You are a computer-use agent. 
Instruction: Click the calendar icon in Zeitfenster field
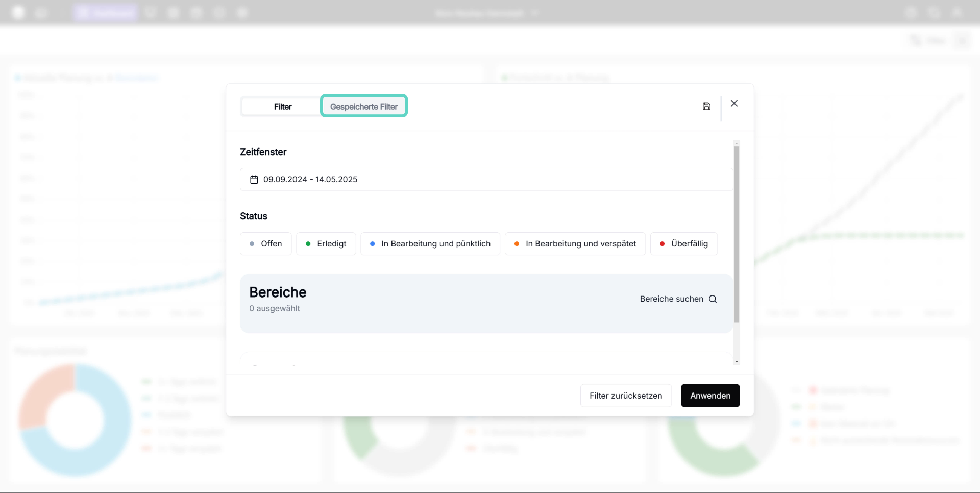pyautogui.click(x=254, y=180)
